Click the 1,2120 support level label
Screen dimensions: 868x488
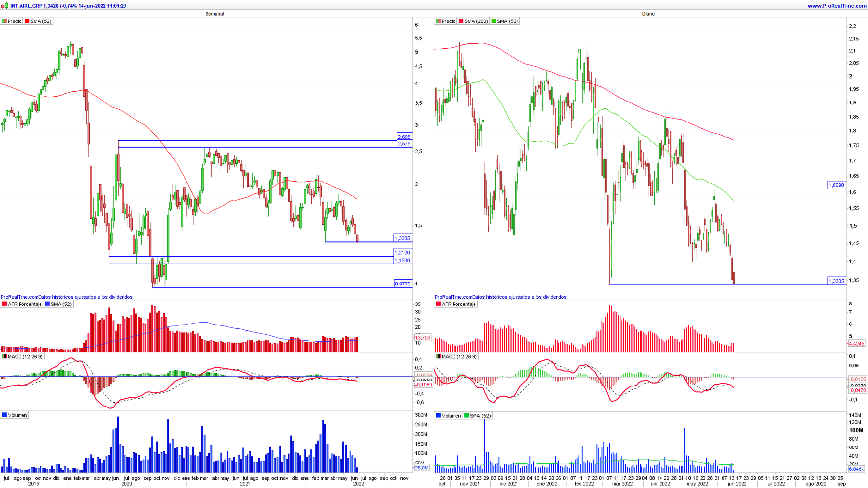point(402,252)
